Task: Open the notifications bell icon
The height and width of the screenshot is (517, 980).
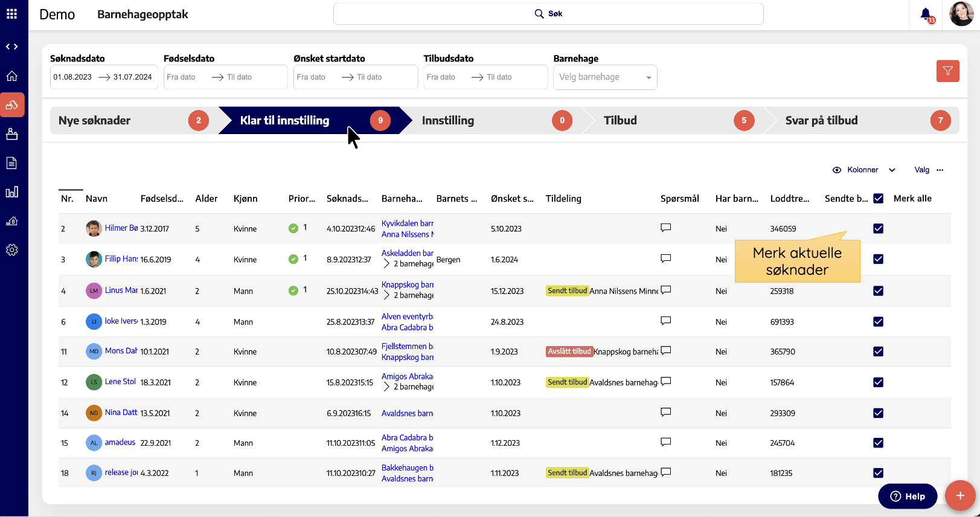Action: [926, 14]
